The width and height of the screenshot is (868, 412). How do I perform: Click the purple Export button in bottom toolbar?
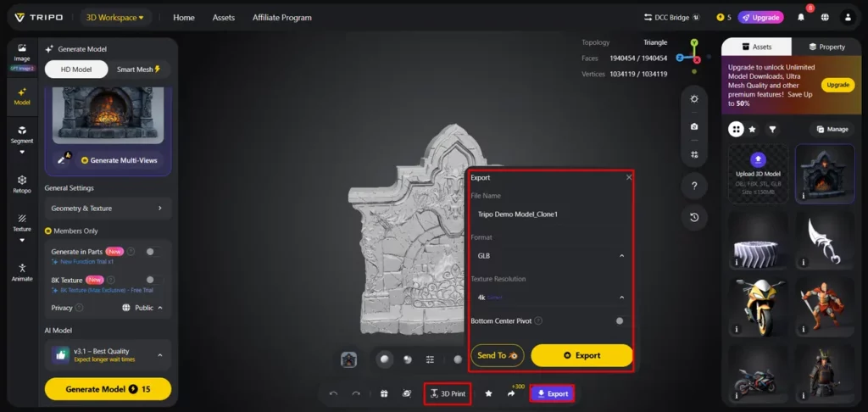click(x=552, y=393)
